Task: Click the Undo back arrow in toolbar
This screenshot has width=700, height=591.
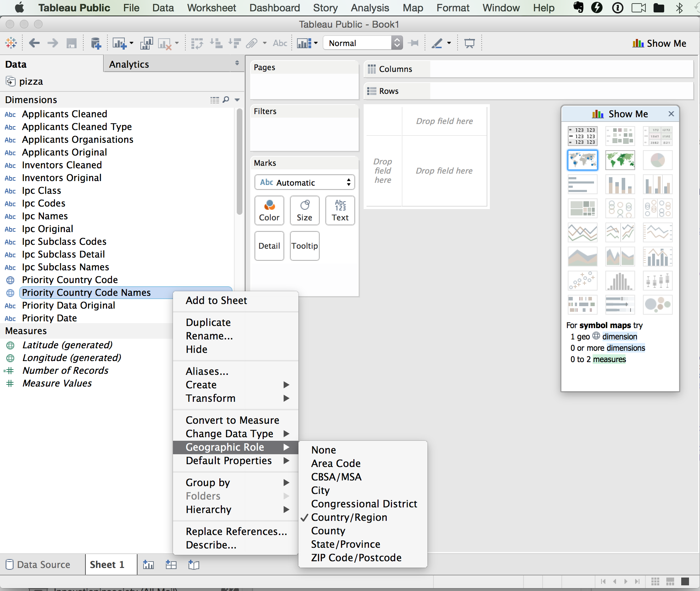Action: 34,43
